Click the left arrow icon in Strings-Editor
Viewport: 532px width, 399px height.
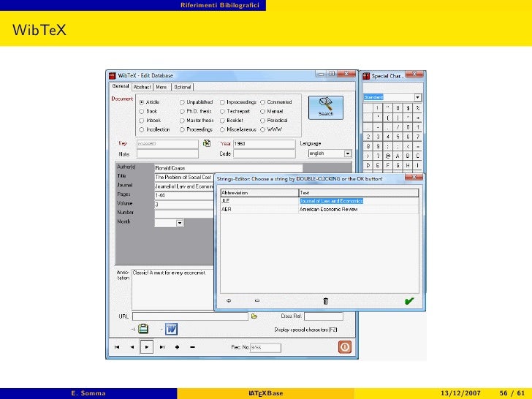click(229, 300)
